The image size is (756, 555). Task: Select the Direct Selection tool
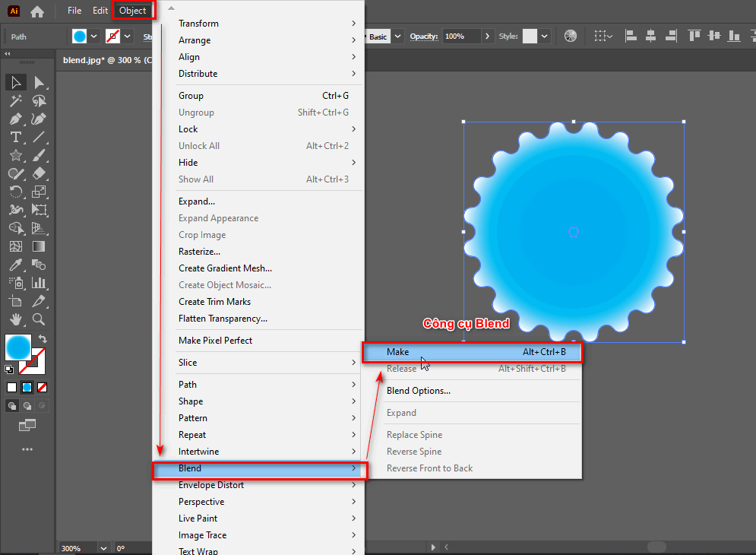pos(40,82)
